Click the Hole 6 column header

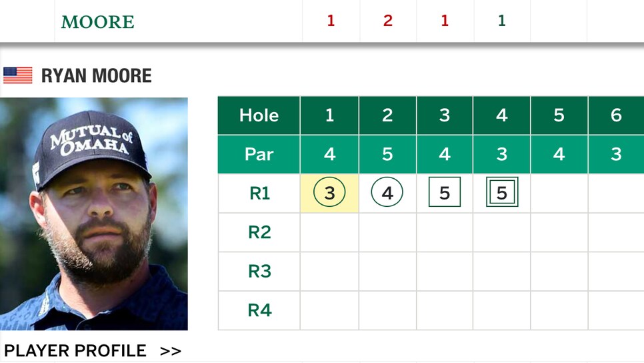(616, 115)
